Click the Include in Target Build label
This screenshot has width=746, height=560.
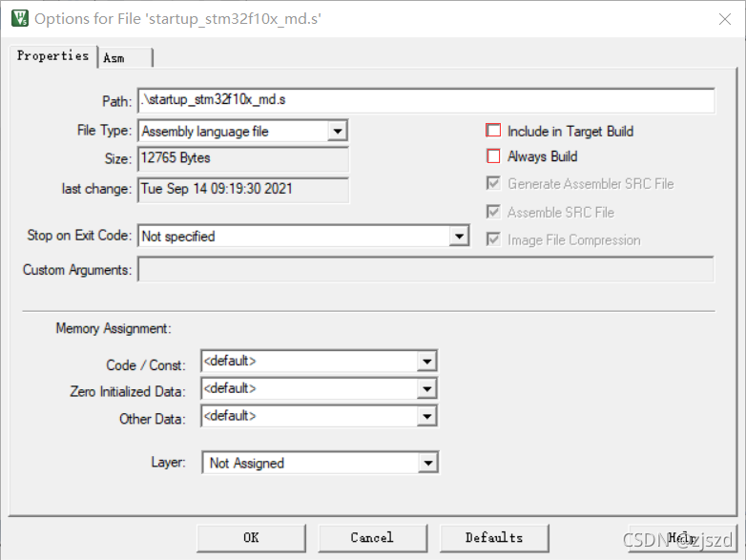[570, 131]
